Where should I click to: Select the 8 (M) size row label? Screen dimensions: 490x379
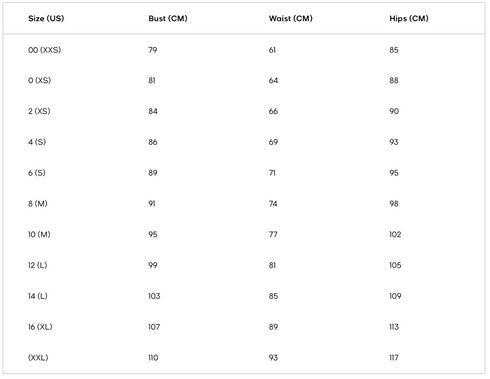click(38, 203)
